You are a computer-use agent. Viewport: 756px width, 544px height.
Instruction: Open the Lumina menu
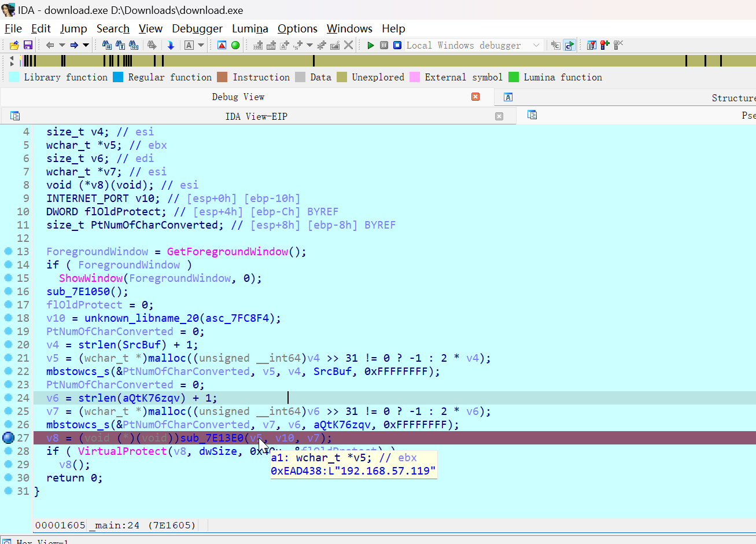250,28
